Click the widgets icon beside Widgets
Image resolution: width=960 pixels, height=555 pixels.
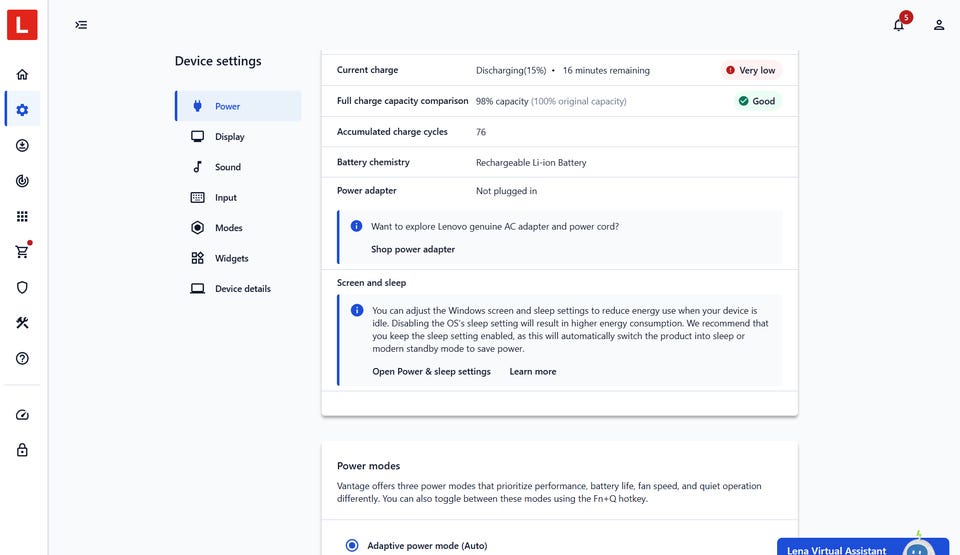click(197, 258)
